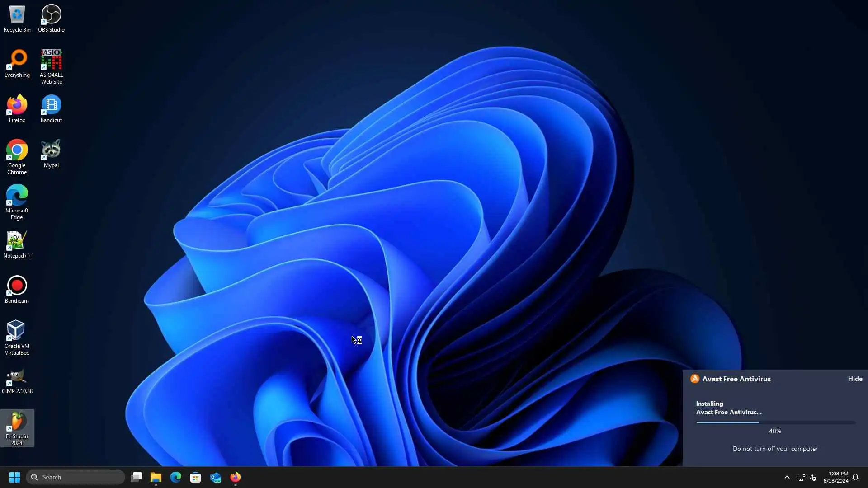Open File Explorer from the taskbar
The image size is (868, 488).
(156, 477)
